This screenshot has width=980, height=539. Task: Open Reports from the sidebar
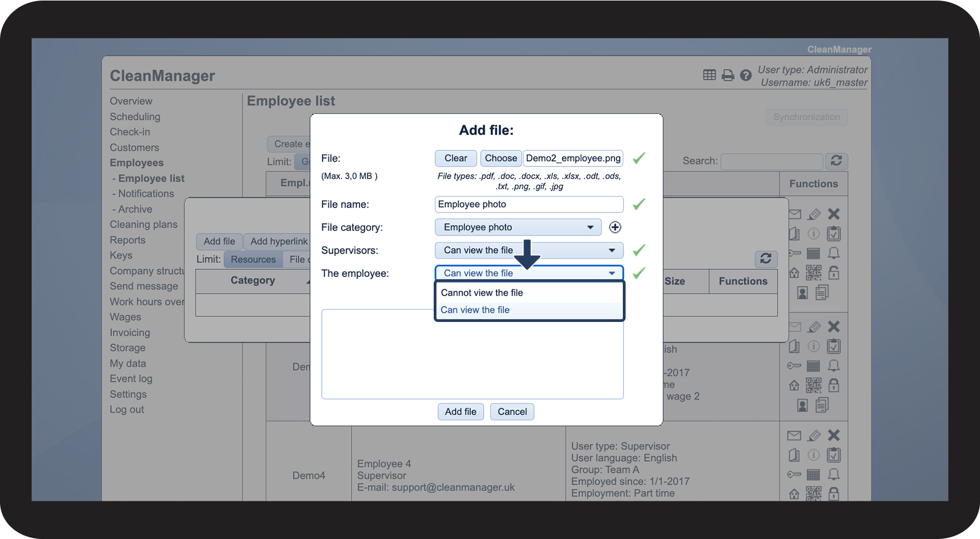128,240
